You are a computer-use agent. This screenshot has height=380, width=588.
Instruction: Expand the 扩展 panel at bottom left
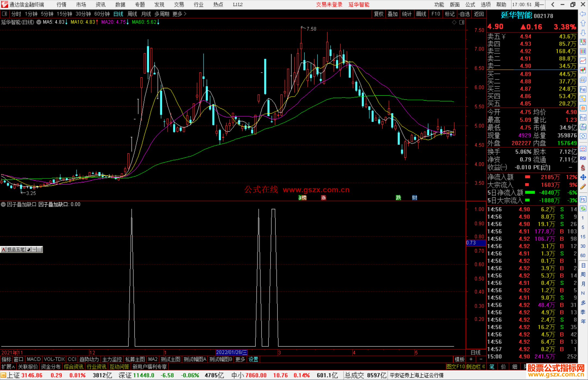[x=8, y=367]
